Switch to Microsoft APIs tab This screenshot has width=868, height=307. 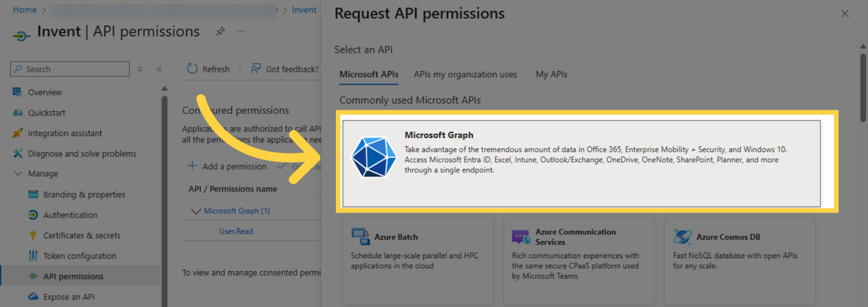pos(369,74)
